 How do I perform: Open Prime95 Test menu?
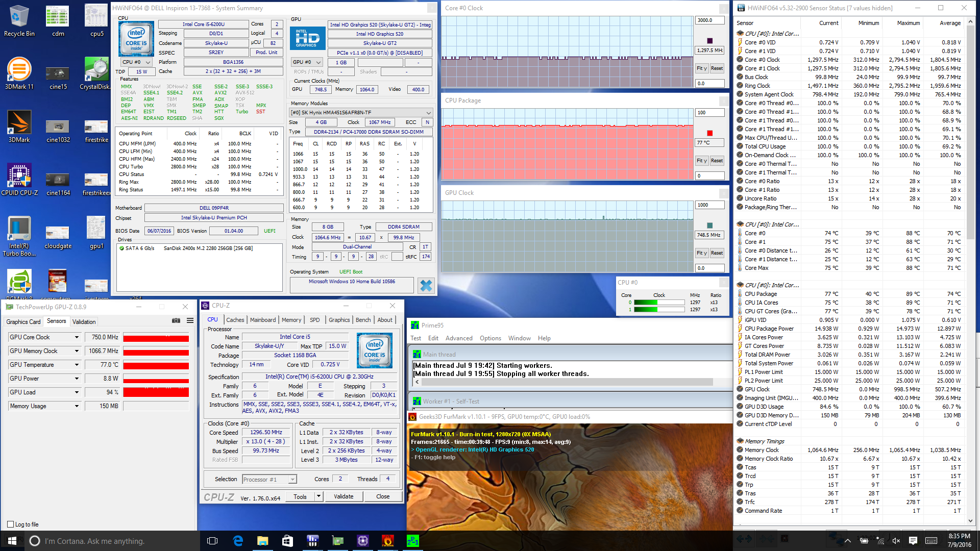click(415, 338)
